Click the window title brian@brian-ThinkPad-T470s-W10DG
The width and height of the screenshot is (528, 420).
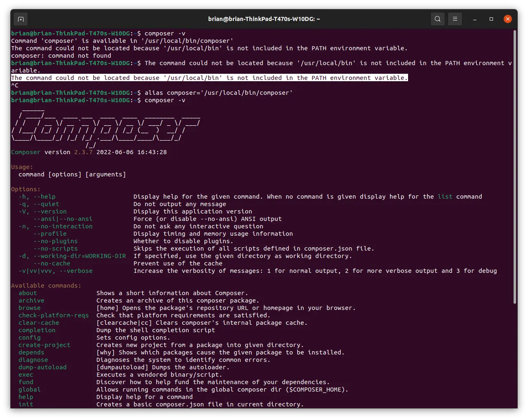pos(264,19)
